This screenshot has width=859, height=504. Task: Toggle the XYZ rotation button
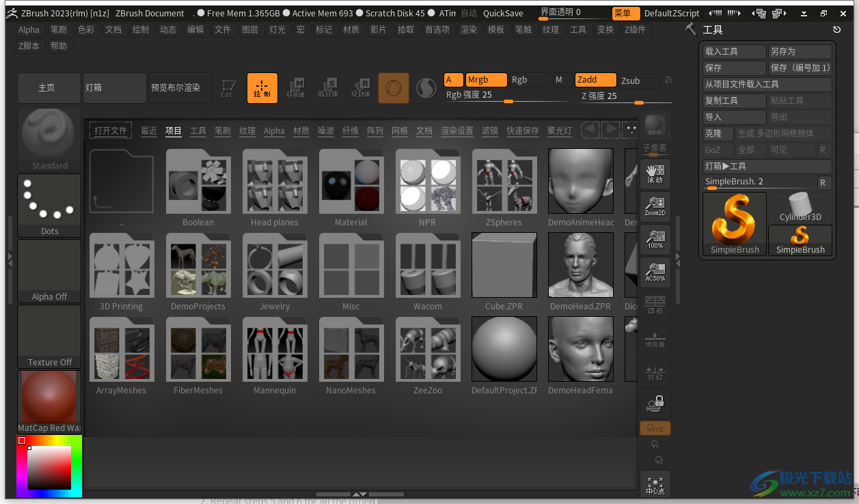pos(655,429)
